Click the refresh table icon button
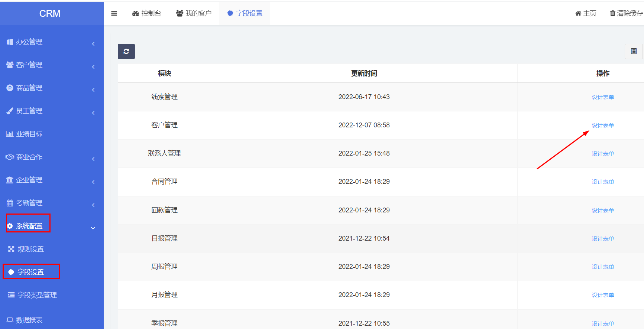Screen dimensions: 644x329 click(x=126, y=51)
